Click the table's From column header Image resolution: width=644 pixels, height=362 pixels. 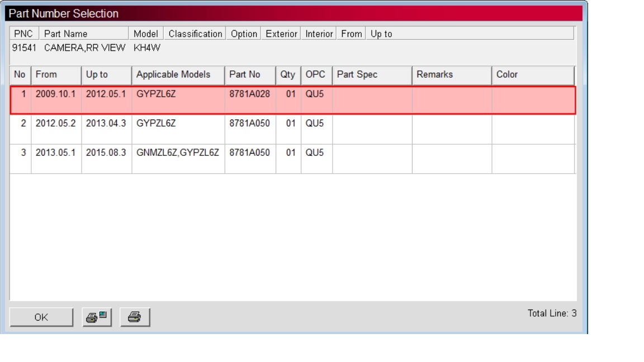click(56, 75)
